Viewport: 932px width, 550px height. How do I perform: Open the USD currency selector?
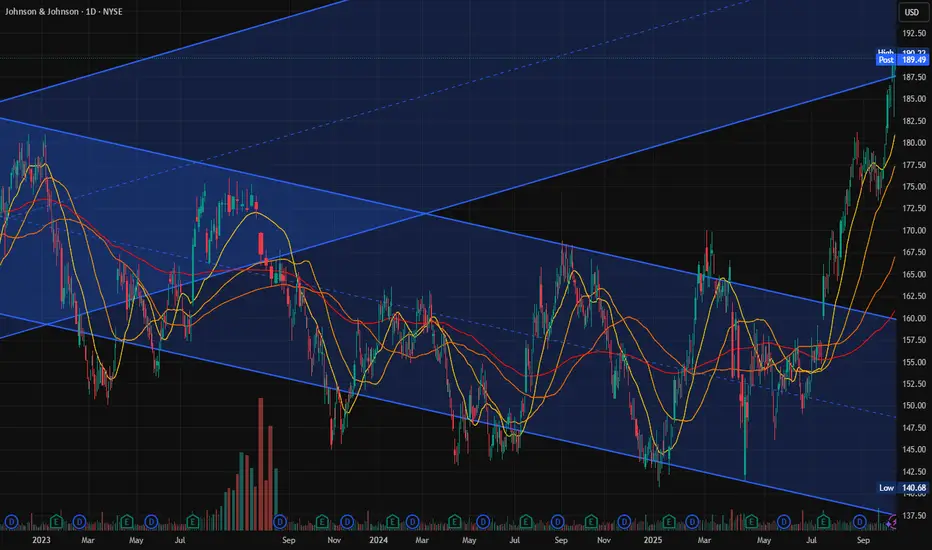point(912,12)
